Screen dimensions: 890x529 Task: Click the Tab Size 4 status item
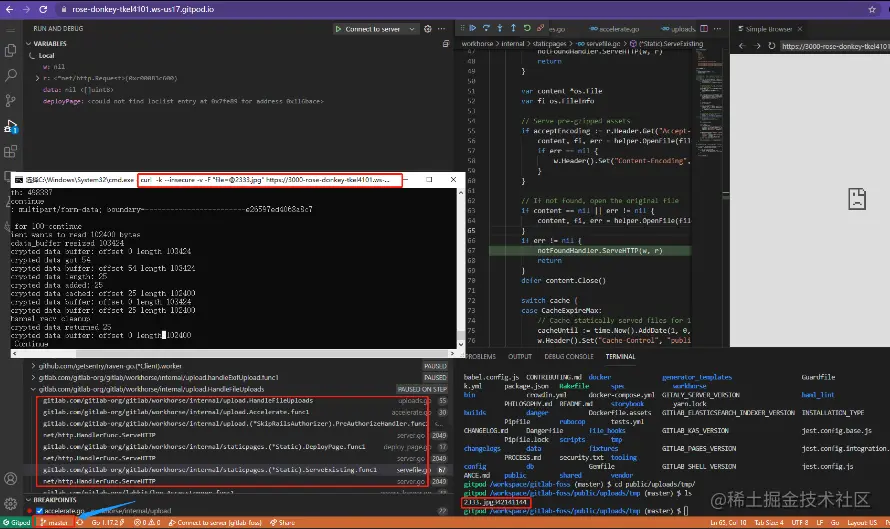pos(769,522)
